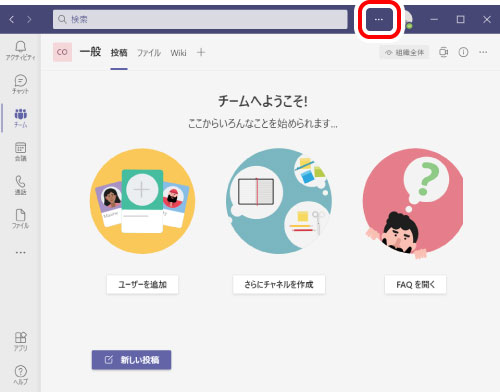Open Files from the left sidebar
Screen dimensions: 500x392
click(20, 219)
